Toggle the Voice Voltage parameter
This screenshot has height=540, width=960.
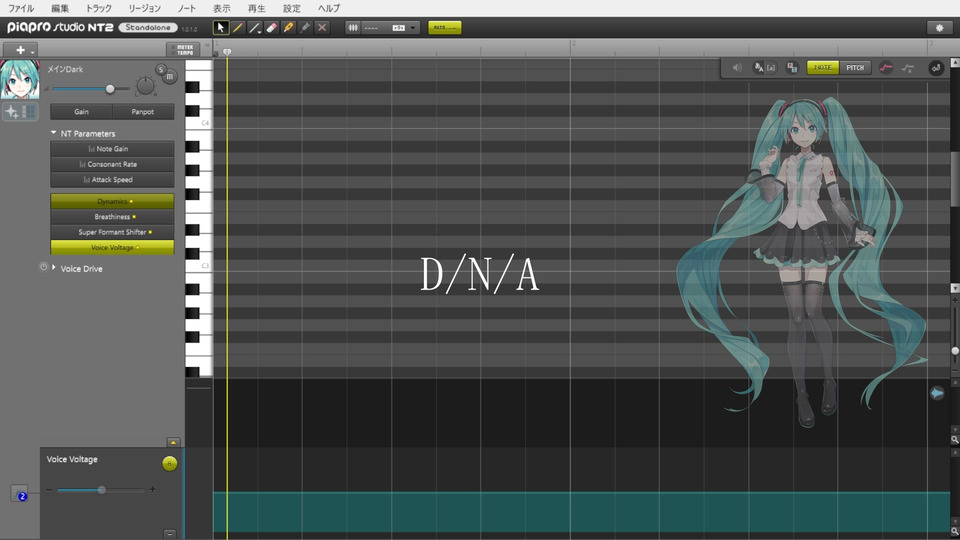coord(112,247)
